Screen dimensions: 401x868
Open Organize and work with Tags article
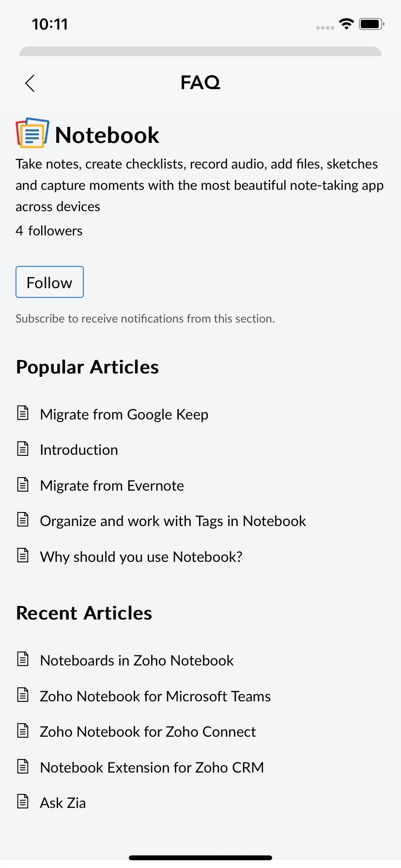(173, 521)
